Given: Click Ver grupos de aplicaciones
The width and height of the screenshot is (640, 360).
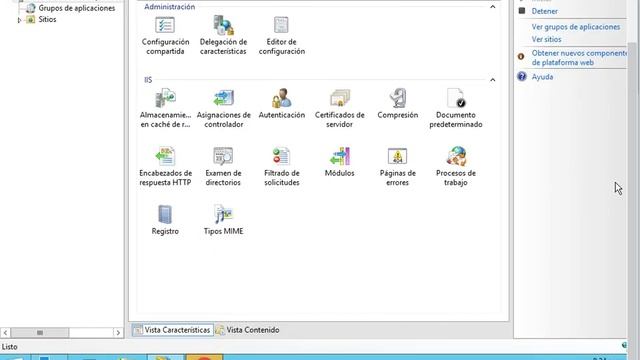Looking at the screenshot, I should coord(576,27).
